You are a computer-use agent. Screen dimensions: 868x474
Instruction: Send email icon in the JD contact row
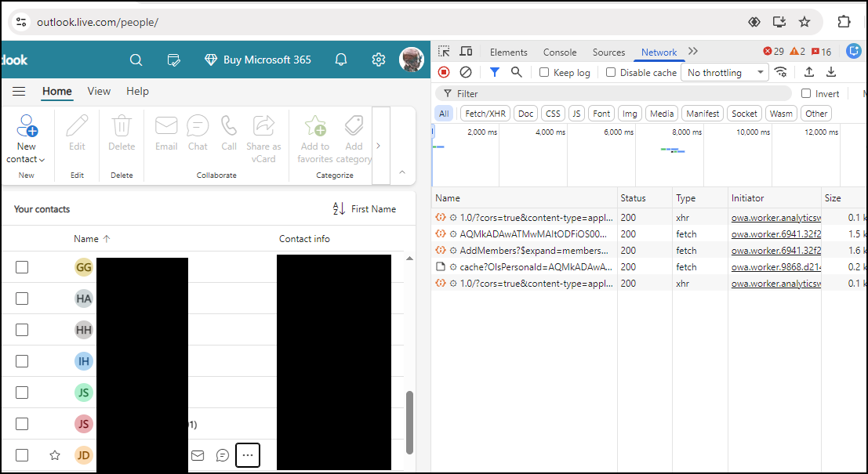click(198, 455)
